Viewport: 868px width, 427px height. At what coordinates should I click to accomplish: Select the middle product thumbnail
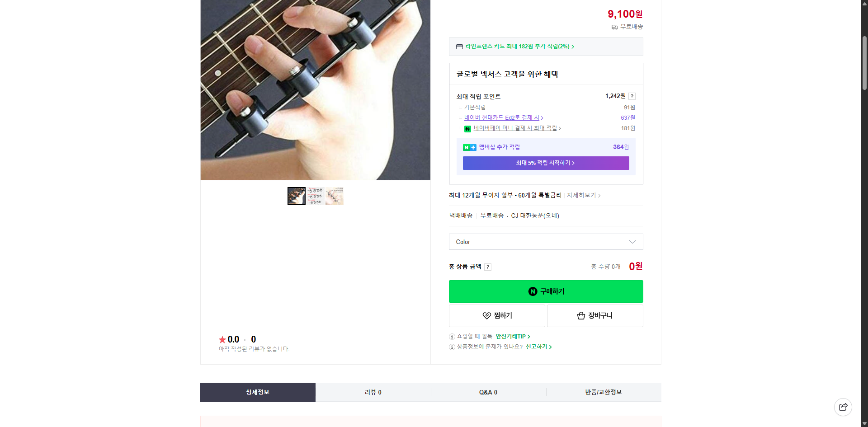(x=315, y=196)
